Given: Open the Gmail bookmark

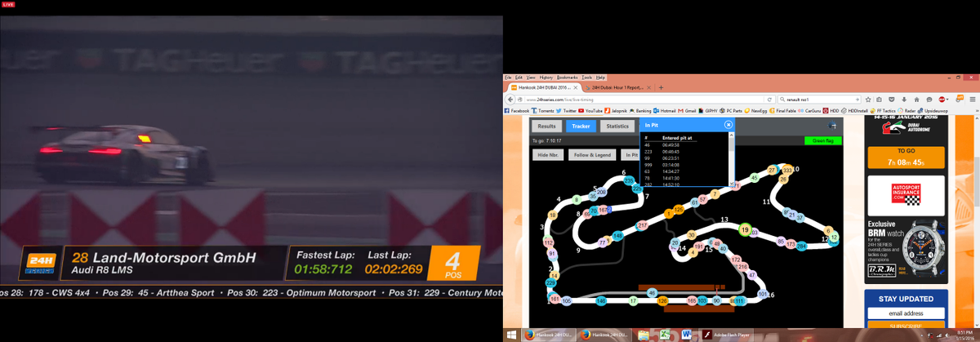Looking at the screenshot, I should [687, 111].
